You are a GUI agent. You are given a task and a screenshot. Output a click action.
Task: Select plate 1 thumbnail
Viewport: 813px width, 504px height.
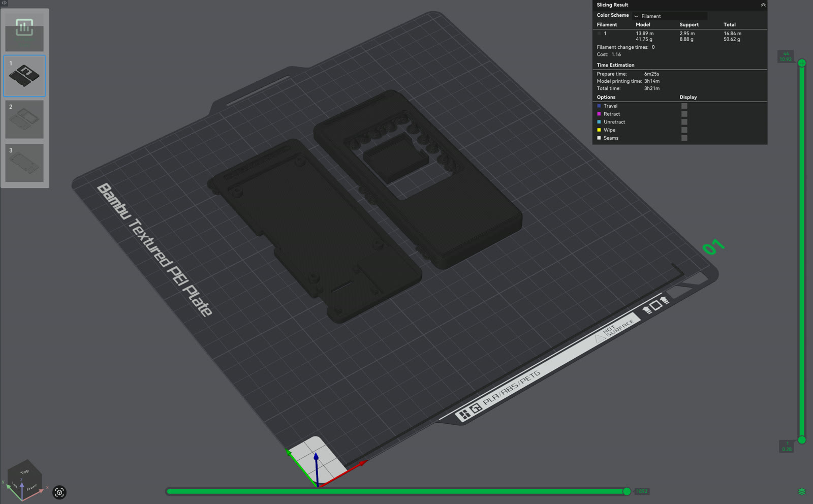(x=24, y=76)
